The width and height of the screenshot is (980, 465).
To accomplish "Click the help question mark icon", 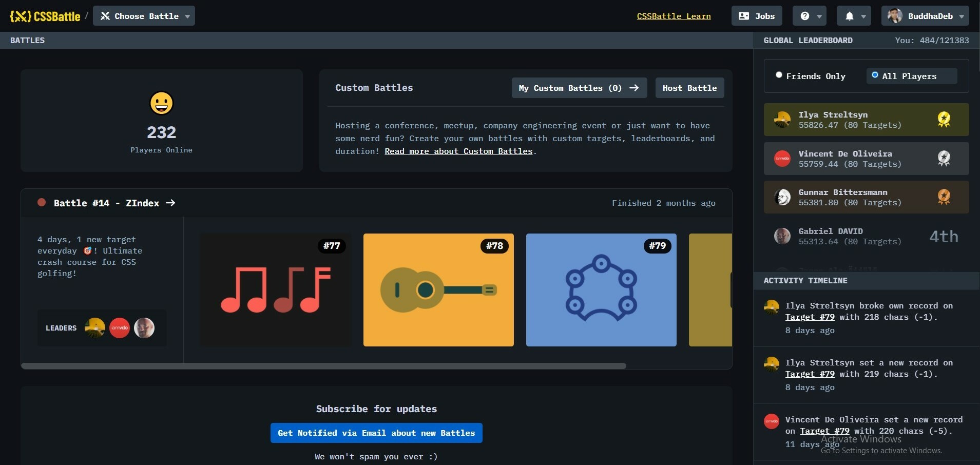I will click(804, 16).
